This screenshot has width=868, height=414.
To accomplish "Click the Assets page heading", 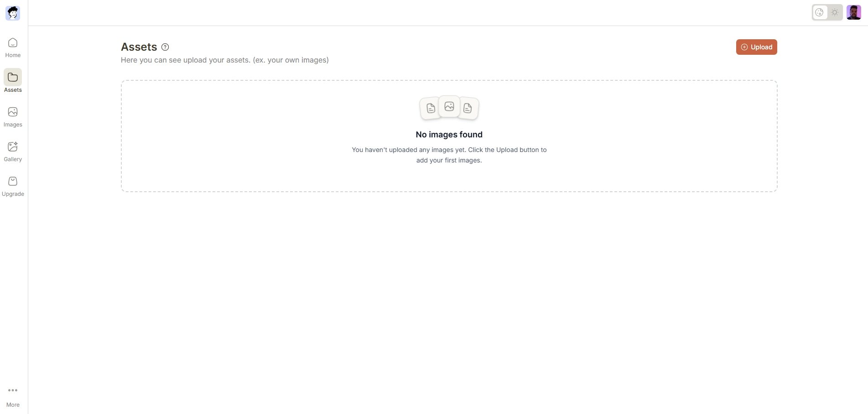I will [139, 47].
